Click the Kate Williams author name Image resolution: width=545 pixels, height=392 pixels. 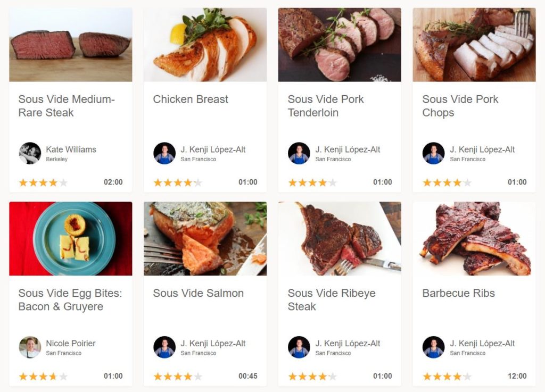pyautogui.click(x=71, y=149)
